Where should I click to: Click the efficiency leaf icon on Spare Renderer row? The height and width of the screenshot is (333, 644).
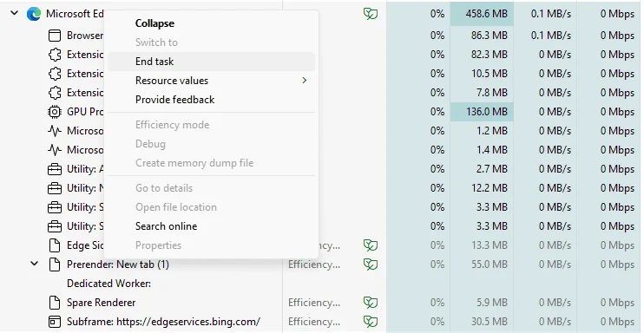(x=371, y=303)
